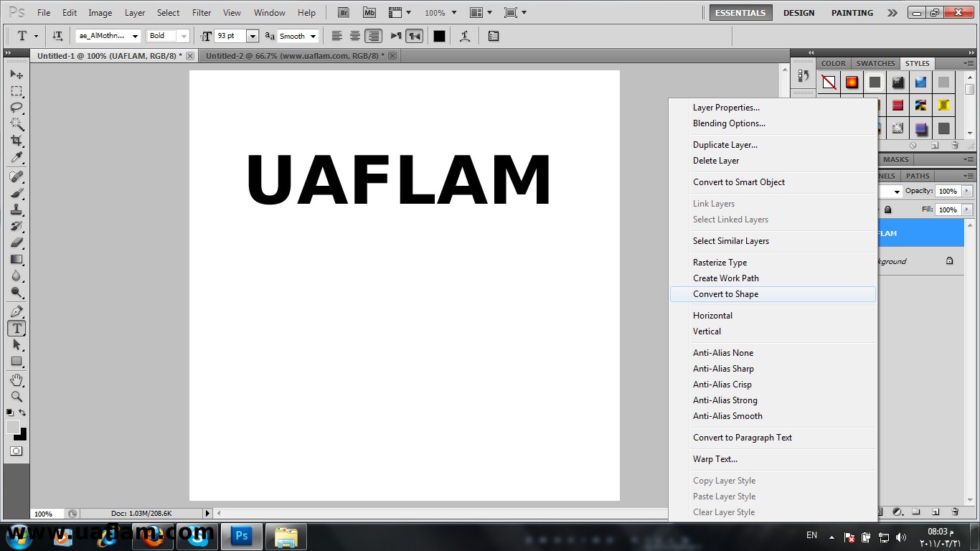Screen dimensions: 980x551
Task: Open Photoshop from the Windows taskbar
Action: point(241,536)
